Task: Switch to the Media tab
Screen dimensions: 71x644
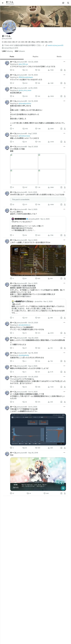Action: (59, 56)
